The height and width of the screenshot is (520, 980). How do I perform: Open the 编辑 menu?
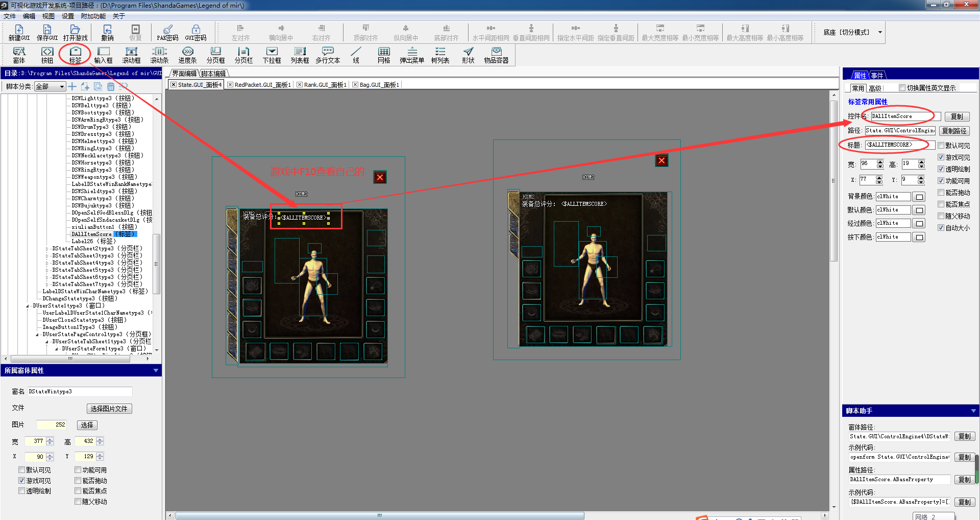(x=29, y=16)
